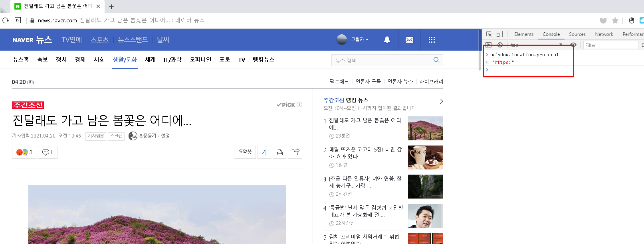Screen dimensions: 644x244
Task: Click the NAVER 뉴스 logo
Action: 32,39
